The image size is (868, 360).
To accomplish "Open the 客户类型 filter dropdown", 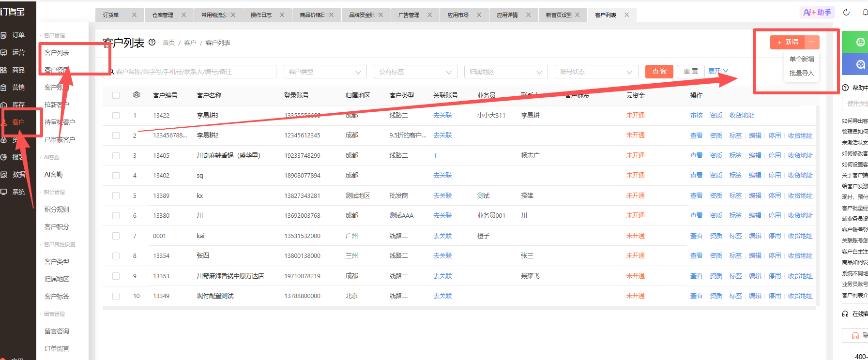I will pyautogui.click(x=325, y=72).
